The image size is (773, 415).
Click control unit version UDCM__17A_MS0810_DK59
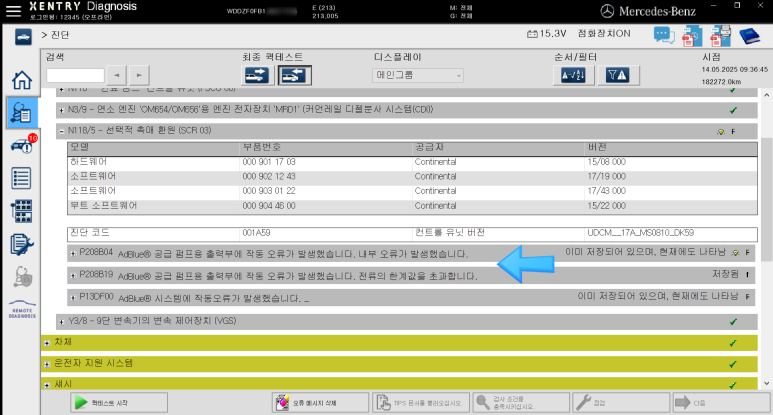(x=640, y=233)
